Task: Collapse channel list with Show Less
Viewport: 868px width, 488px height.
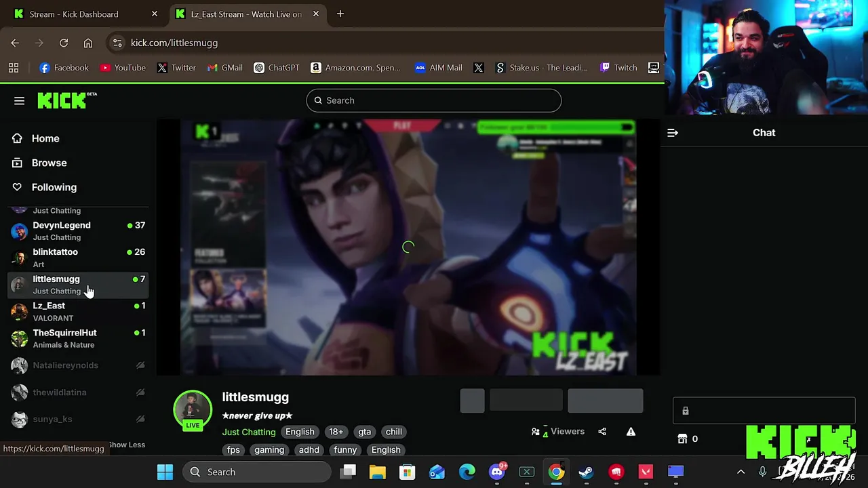Action: point(127,445)
